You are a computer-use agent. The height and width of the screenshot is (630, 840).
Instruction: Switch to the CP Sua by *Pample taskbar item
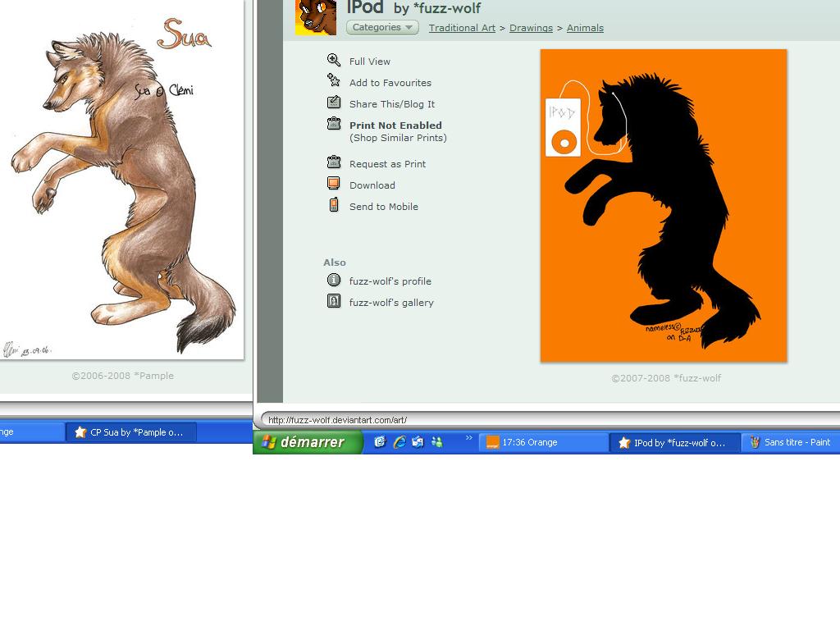(x=130, y=431)
